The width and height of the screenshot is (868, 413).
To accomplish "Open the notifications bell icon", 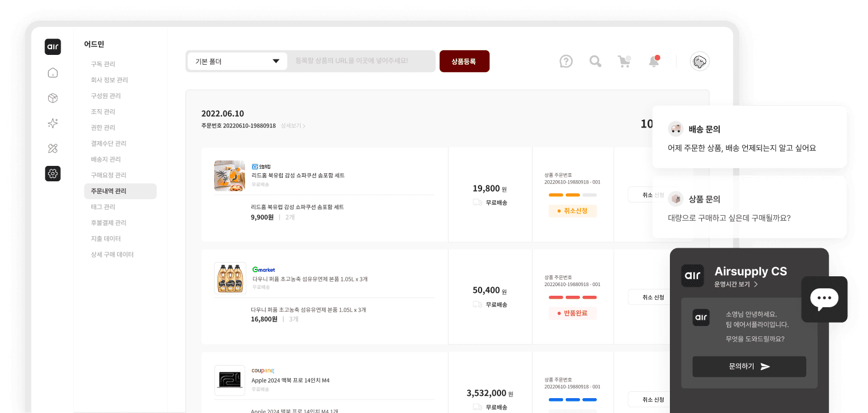I will tap(654, 61).
